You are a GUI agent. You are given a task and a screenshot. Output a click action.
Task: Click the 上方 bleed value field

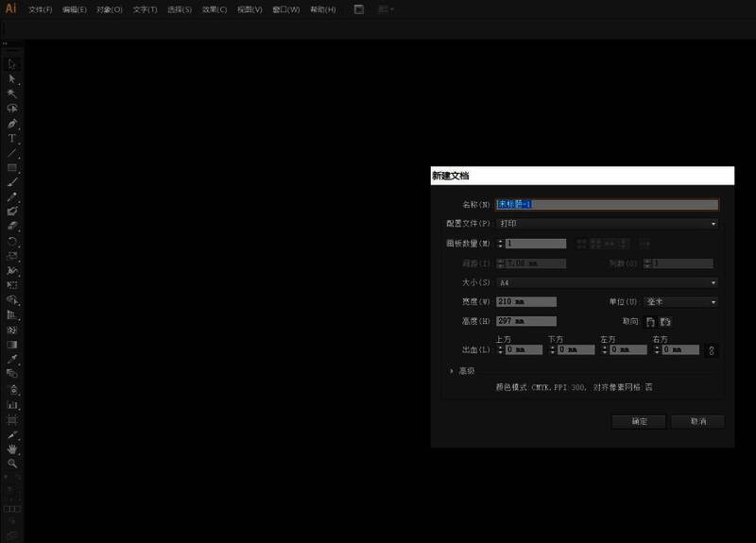coord(524,349)
